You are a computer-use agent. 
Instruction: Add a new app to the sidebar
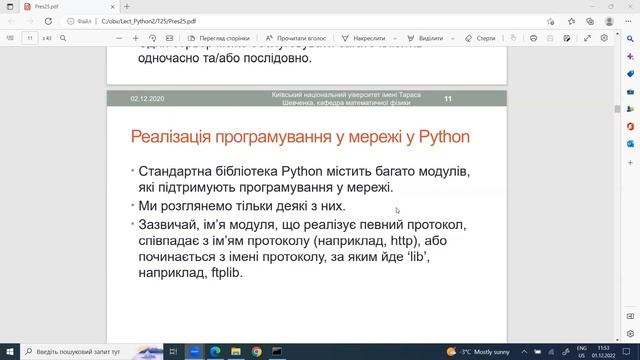click(630, 162)
